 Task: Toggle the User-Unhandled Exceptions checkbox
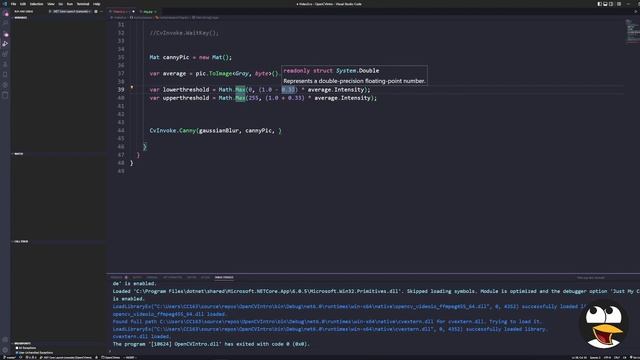(17, 353)
